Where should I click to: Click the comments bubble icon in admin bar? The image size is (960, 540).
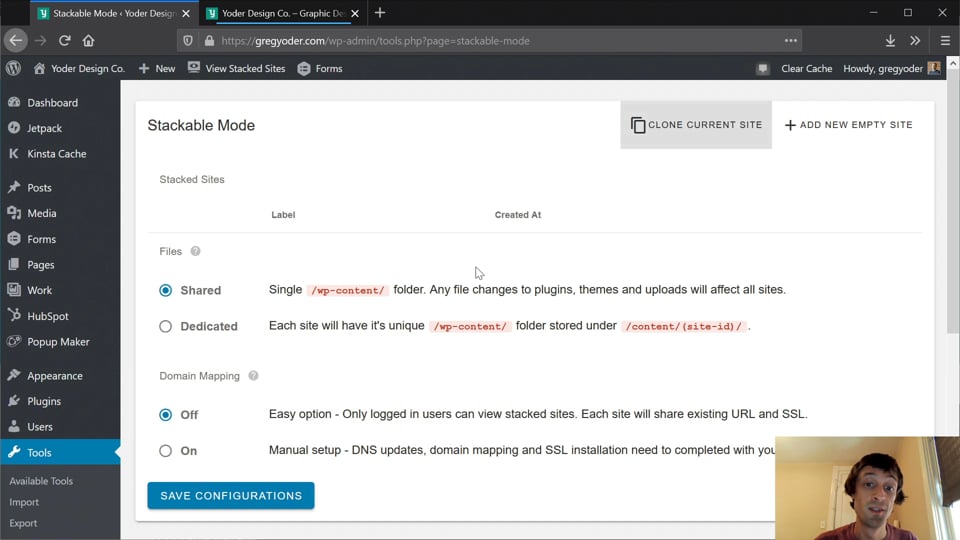point(762,69)
